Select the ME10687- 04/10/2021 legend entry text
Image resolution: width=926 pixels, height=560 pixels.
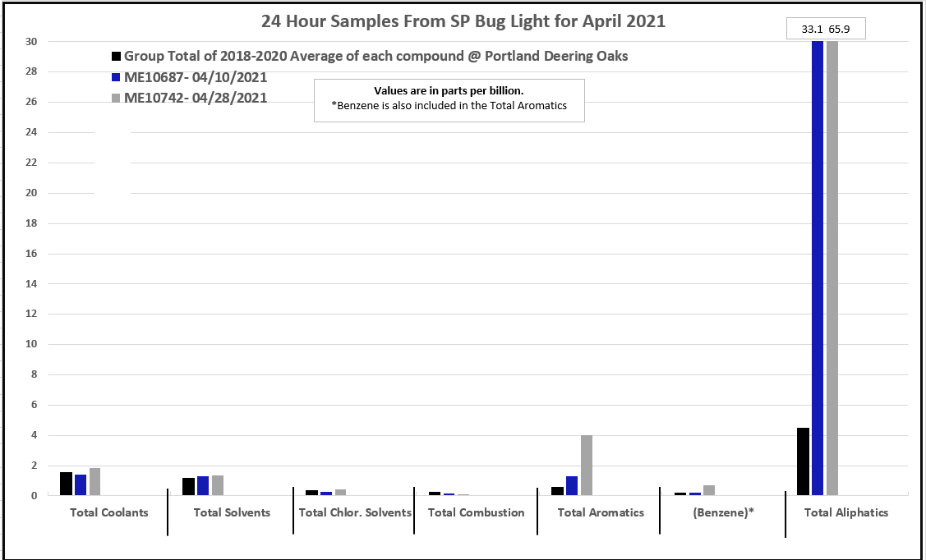(196, 77)
